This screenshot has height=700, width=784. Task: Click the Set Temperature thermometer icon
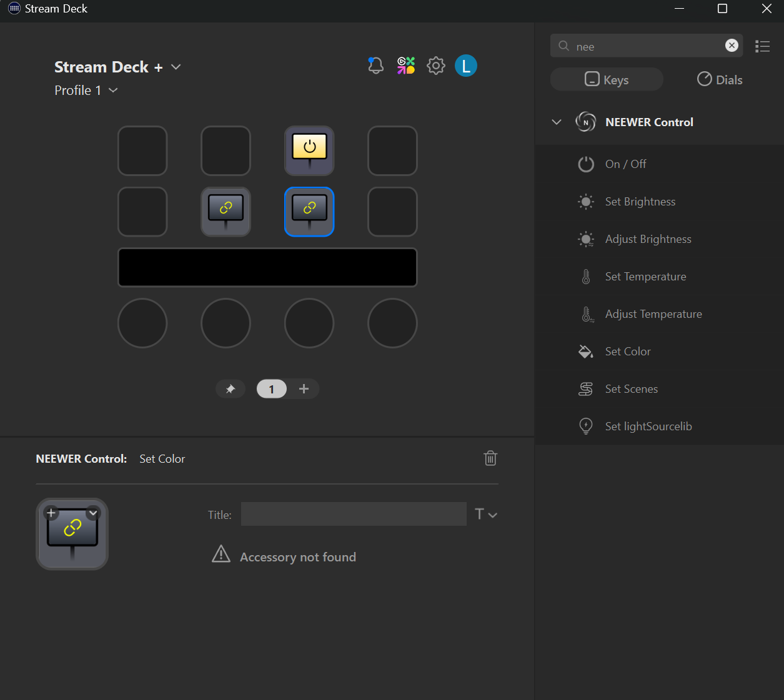click(x=586, y=277)
